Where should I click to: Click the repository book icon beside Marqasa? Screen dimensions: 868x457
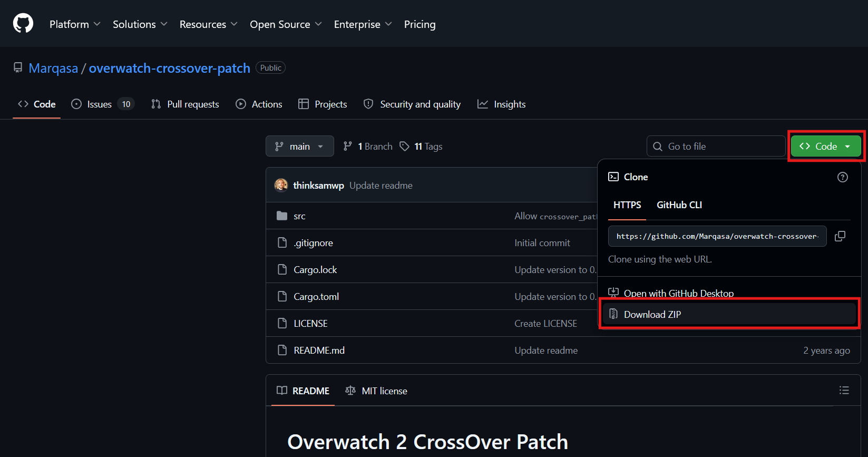pyautogui.click(x=18, y=68)
